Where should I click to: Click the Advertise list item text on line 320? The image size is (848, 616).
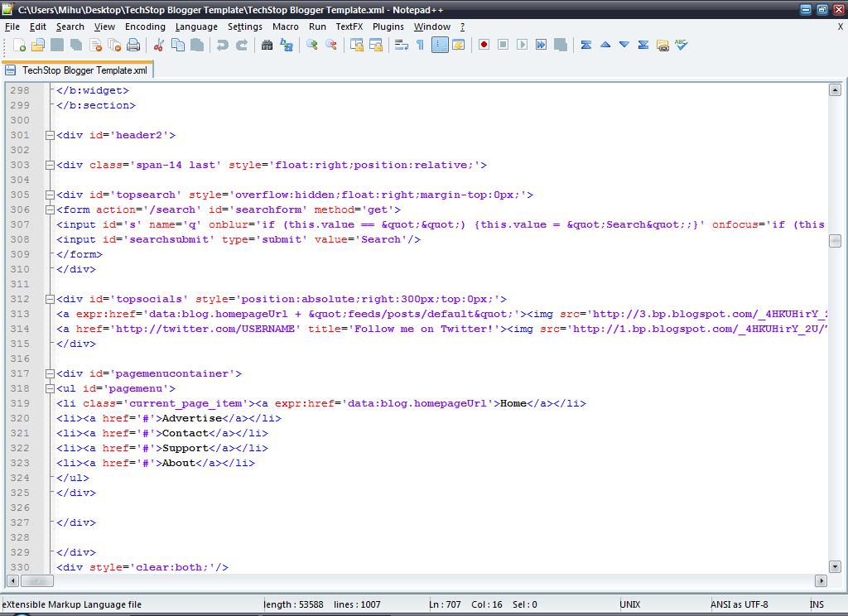click(x=192, y=418)
